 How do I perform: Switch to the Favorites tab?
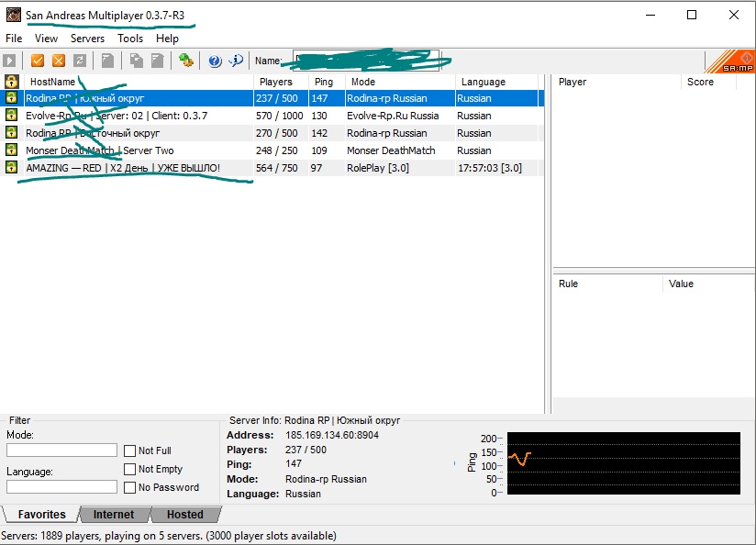pyautogui.click(x=41, y=515)
